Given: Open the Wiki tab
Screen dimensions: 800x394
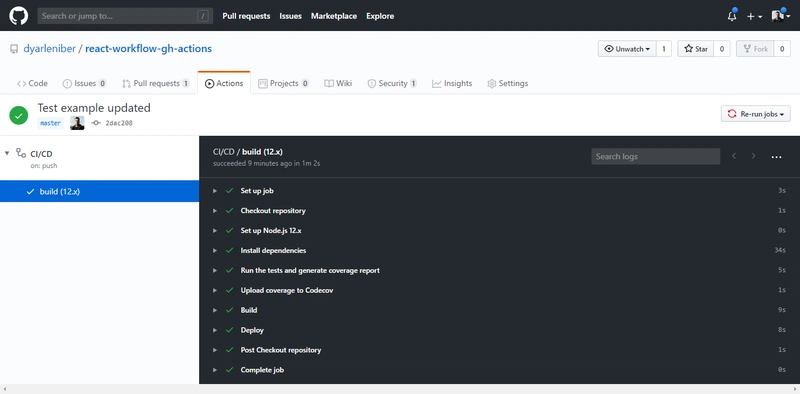Looking at the screenshot, I should (338, 83).
